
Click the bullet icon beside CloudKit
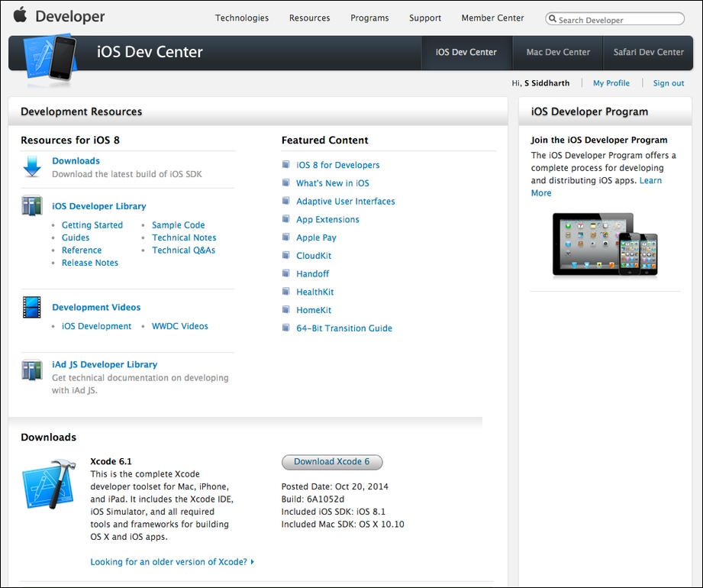point(285,255)
